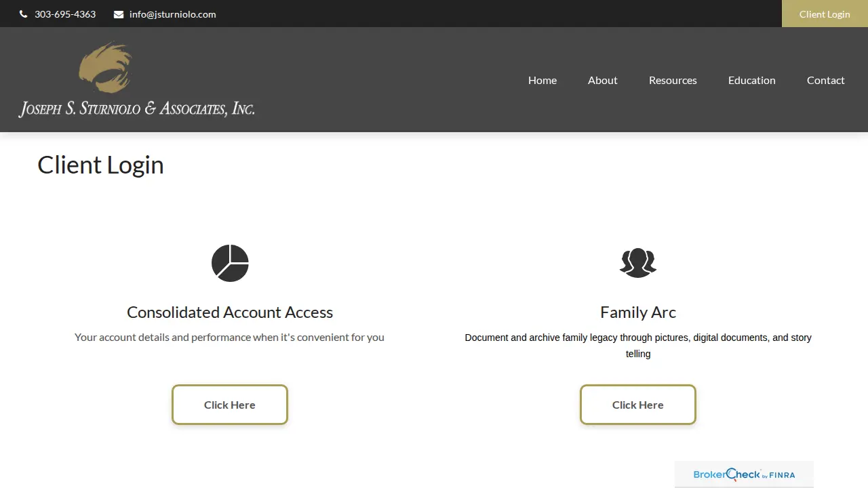Open the About menu item
868x488 pixels.
point(603,80)
